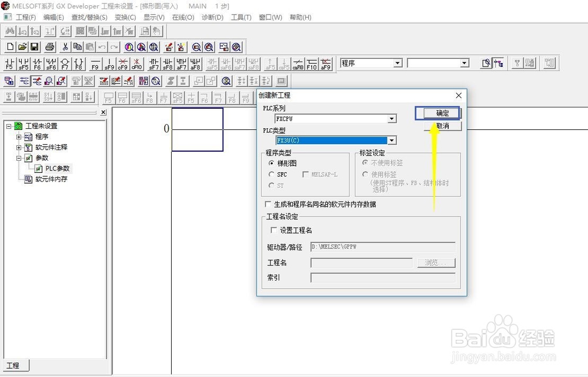
Task: Open the PLC类型 dropdown showing FX3U(C)
Action: coord(392,141)
